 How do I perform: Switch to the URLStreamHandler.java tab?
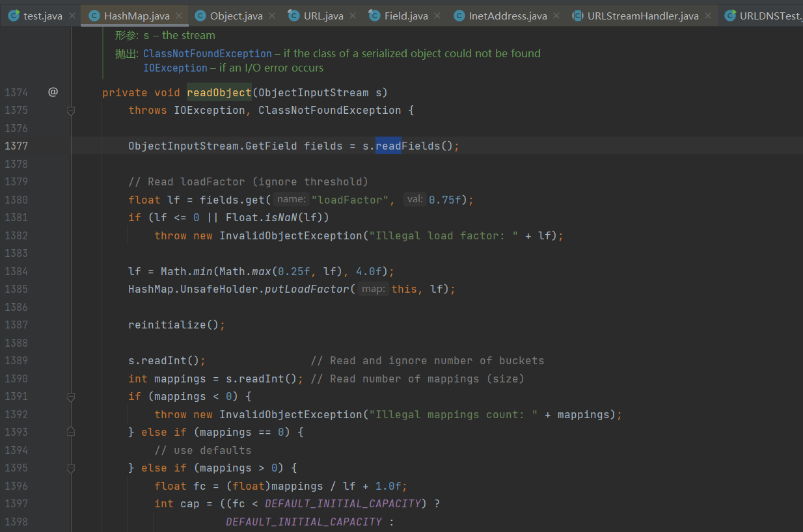(643, 16)
